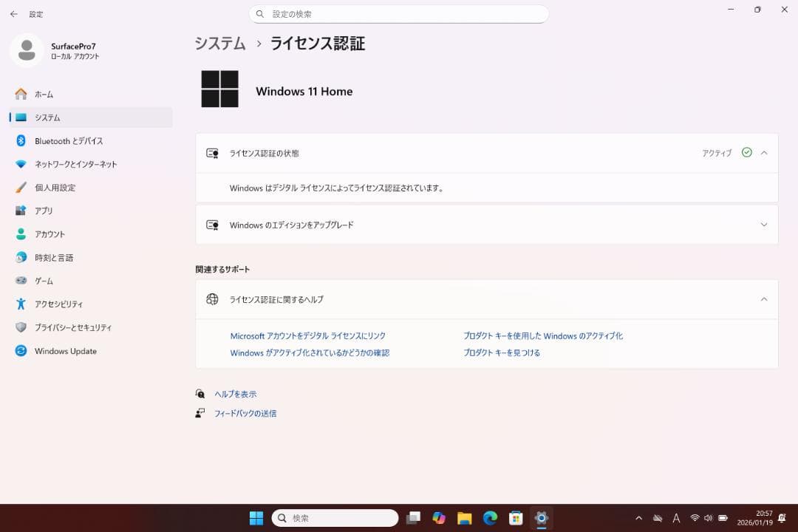This screenshot has width=798, height=532.
Task: Open File Explorer from the taskbar
Action: tap(465, 518)
